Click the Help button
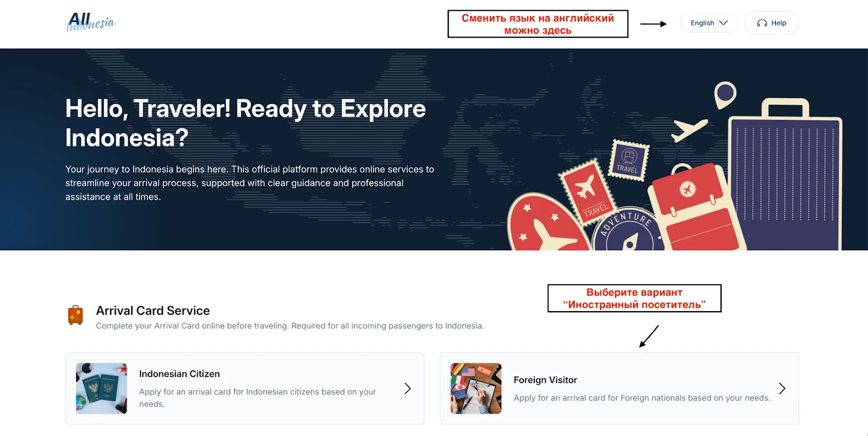Viewport: 868px width, 436px height. (x=771, y=23)
